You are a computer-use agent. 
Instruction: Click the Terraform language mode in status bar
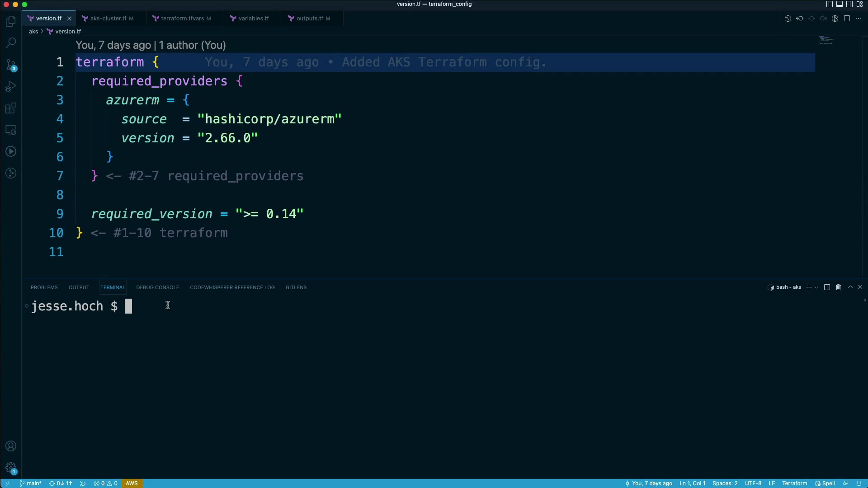tap(794, 483)
